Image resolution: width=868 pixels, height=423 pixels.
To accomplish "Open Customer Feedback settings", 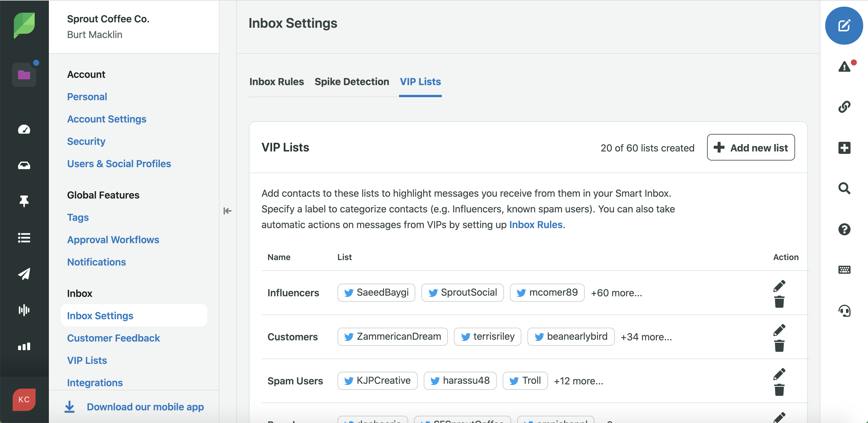I will (x=113, y=338).
